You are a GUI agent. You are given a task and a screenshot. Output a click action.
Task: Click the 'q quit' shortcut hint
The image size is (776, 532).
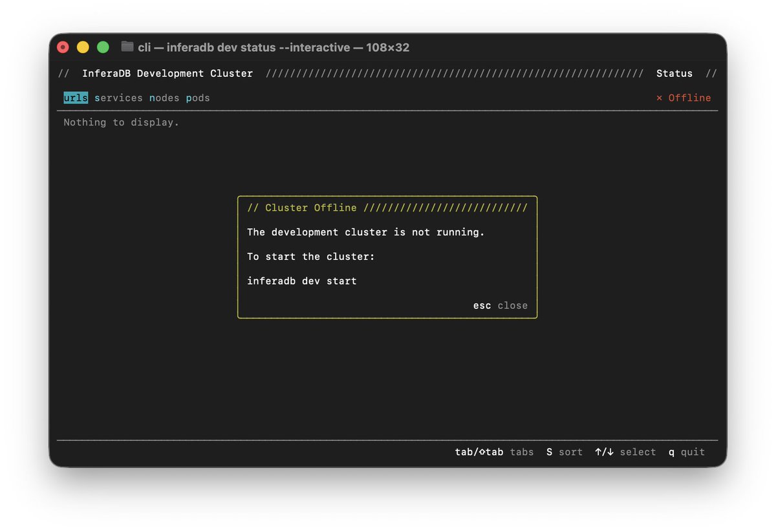tap(687, 452)
